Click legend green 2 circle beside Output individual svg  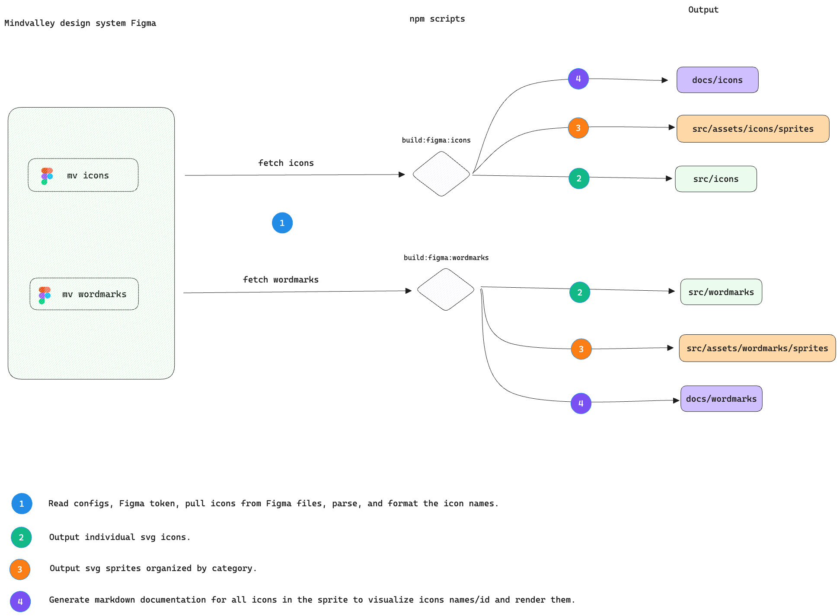pos(21,537)
